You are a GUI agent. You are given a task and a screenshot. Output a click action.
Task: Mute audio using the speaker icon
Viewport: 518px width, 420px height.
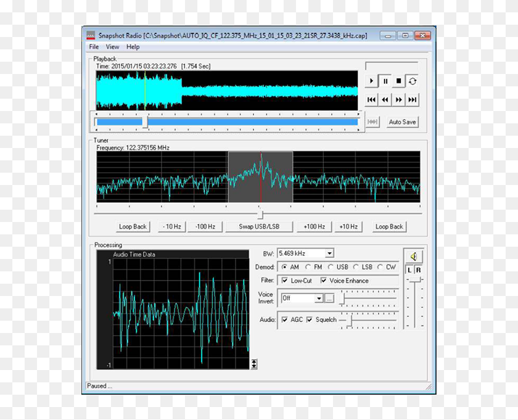pyautogui.click(x=414, y=256)
